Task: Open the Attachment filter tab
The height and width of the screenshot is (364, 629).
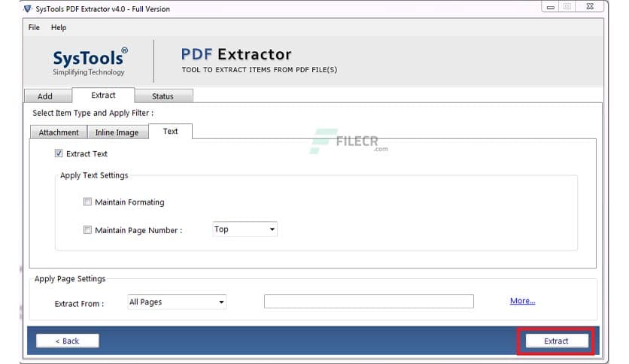Action: coord(59,132)
